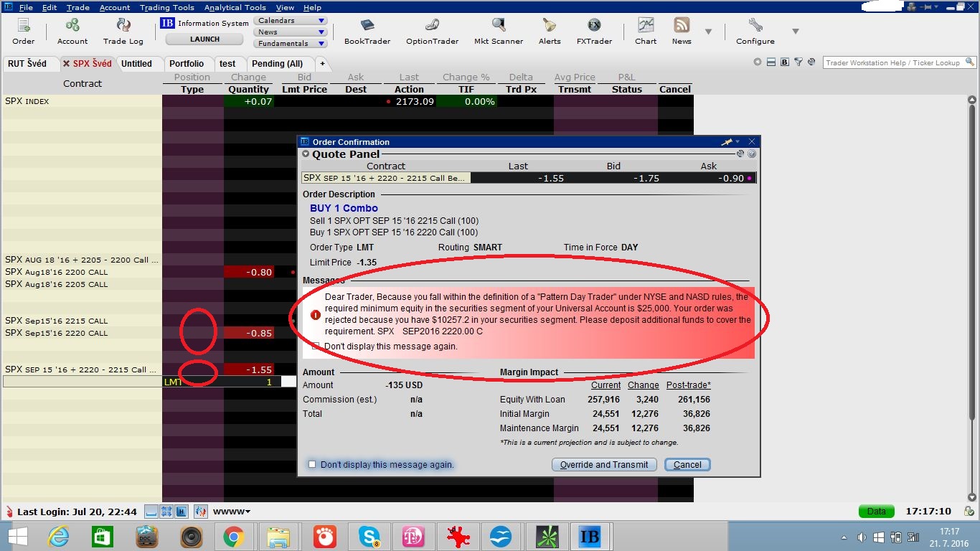
Task: Close the Order Confirmation dialog
Action: 752,142
